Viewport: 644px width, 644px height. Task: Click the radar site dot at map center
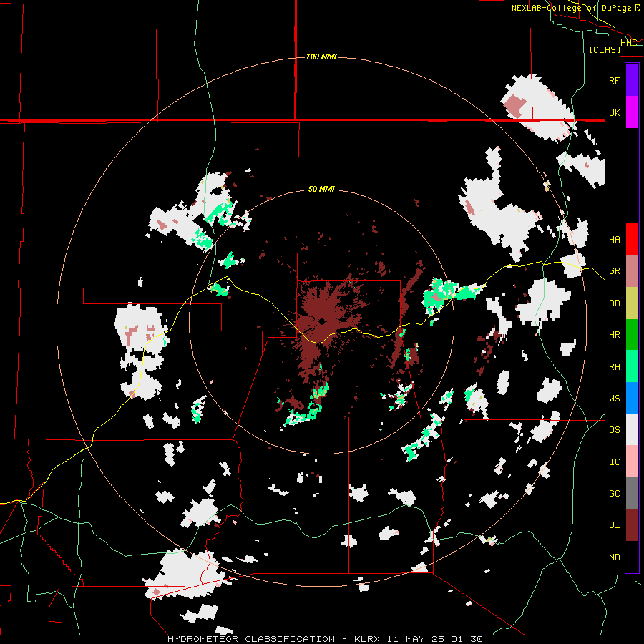click(322, 321)
